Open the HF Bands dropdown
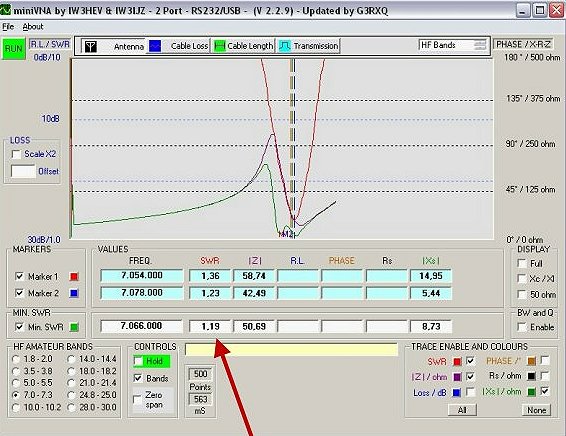This screenshot has height=436, width=566. click(x=453, y=45)
